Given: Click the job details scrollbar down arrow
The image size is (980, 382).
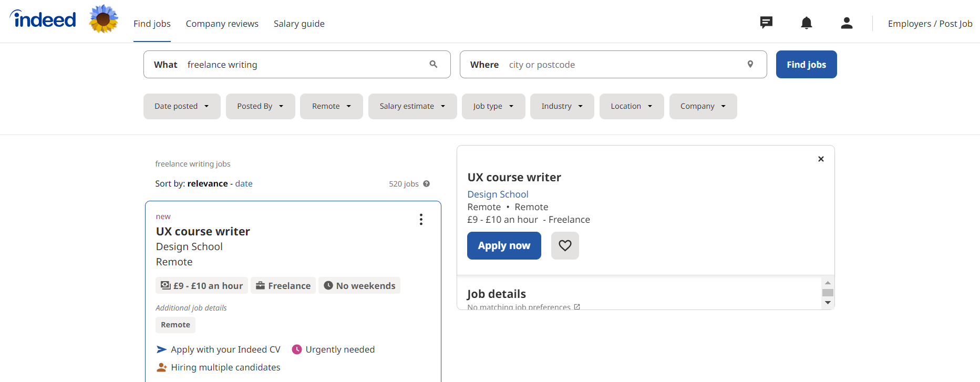Looking at the screenshot, I should pyautogui.click(x=828, y=303).
